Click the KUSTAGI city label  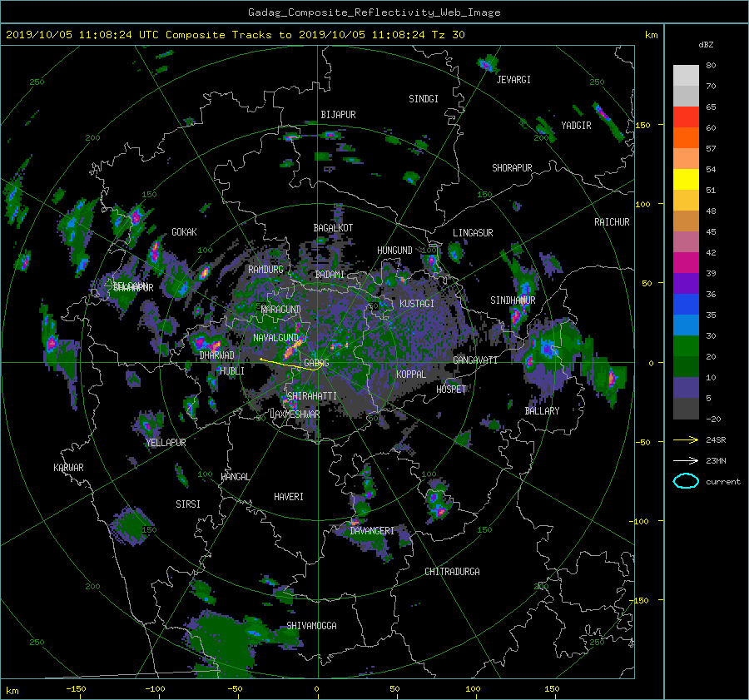click(x=417, y=304)
